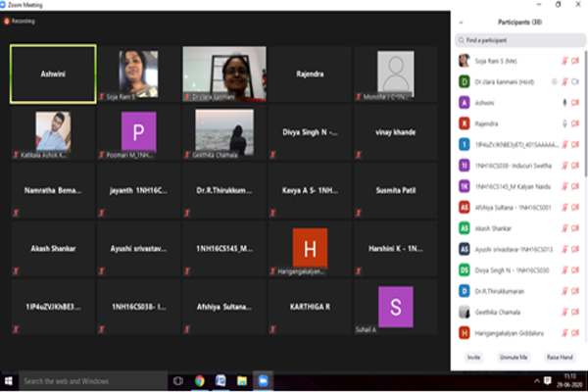Screen dimensions: 588x392
Task: Open Google Chrome from the taskbar
Action: click(199, 380)
